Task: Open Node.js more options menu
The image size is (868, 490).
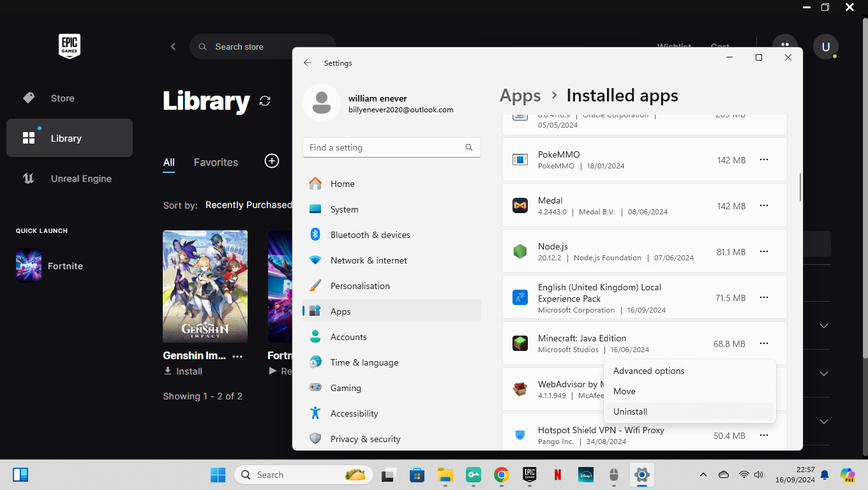Action: pyautogui.click(x=764, y=251)
